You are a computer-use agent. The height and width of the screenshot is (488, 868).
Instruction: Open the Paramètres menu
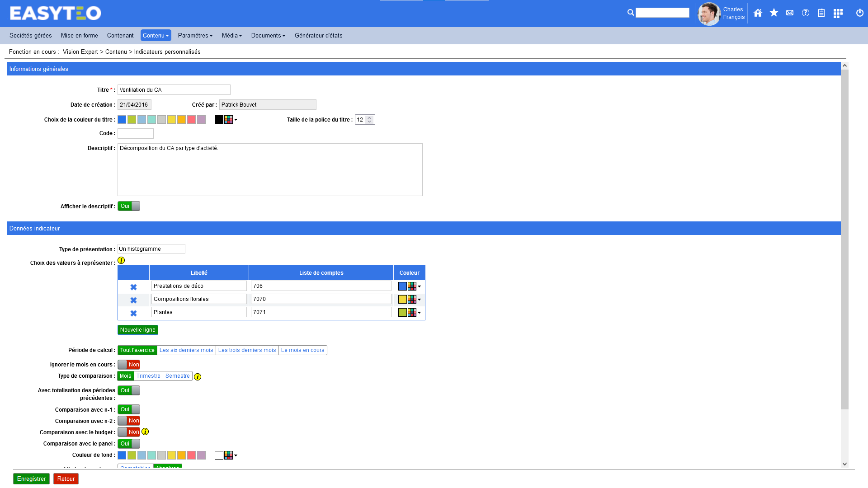(x=195, y=36)
